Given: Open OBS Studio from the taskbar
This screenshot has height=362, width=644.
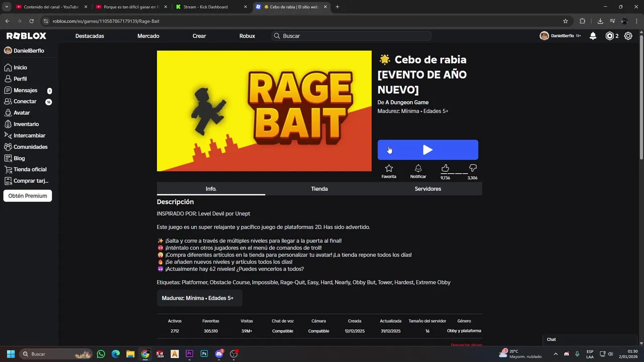Looking at the screenshot, I should [x=233, y=354].
